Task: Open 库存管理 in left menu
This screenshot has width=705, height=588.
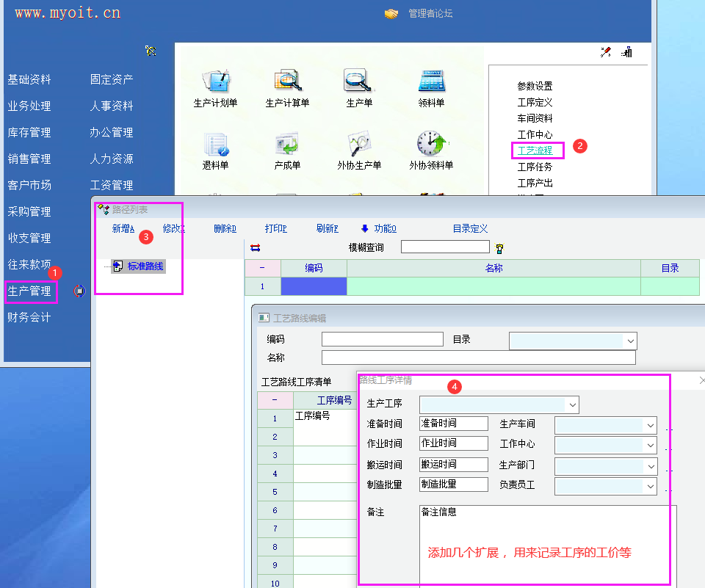Action: 29,133
